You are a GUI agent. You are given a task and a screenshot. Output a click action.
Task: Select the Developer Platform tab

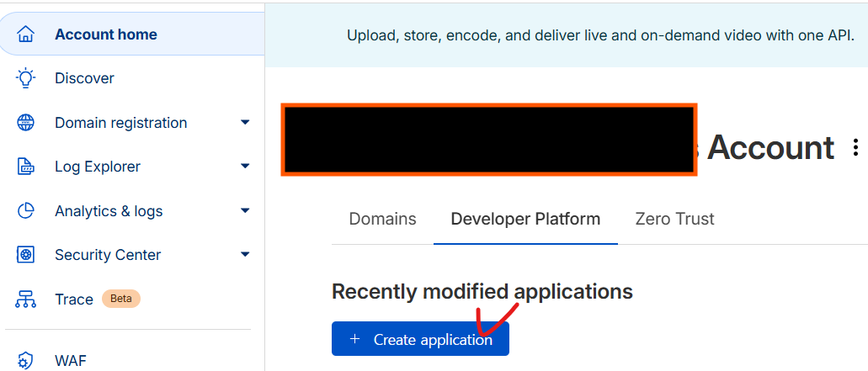pyautogui.click(x=525, y=219)
